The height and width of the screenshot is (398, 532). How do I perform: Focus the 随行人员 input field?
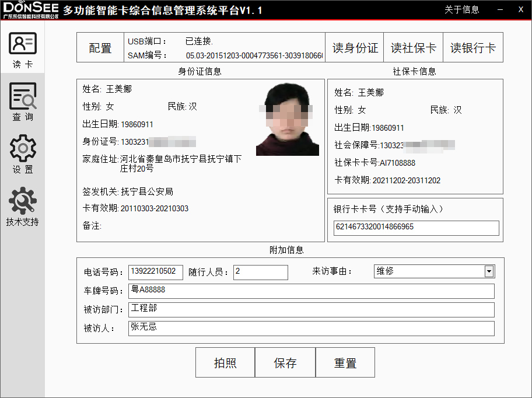[x=260, y=272]
